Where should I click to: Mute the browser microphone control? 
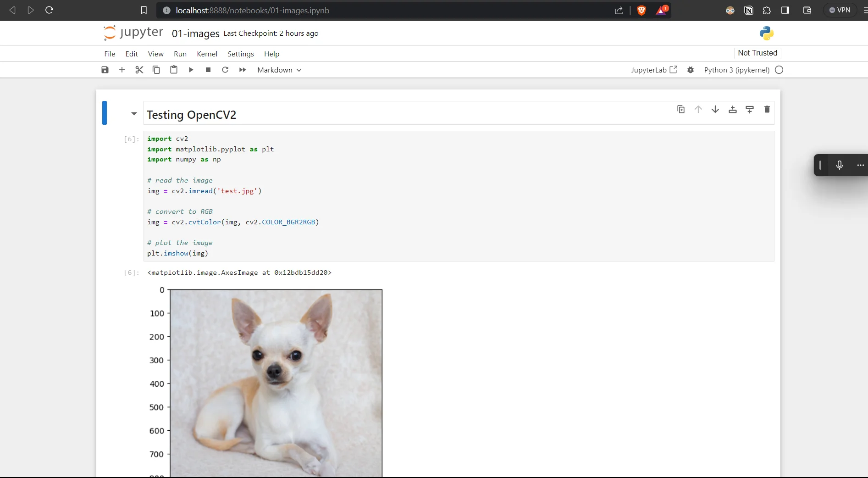coord(840,165)
